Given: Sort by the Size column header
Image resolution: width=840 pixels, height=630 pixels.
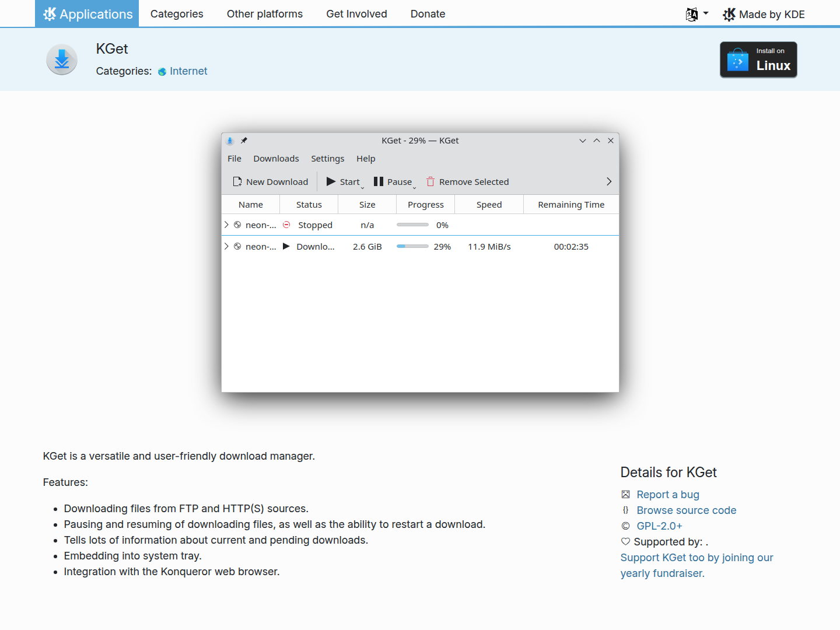Looking at the screenshot, I should pyautogui.click(x=367, y=205).
